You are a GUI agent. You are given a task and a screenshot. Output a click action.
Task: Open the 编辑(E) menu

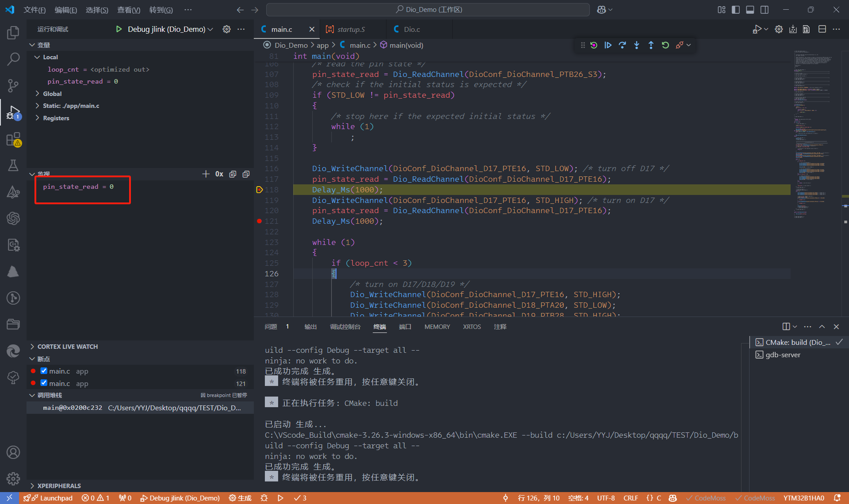[65, 9]
